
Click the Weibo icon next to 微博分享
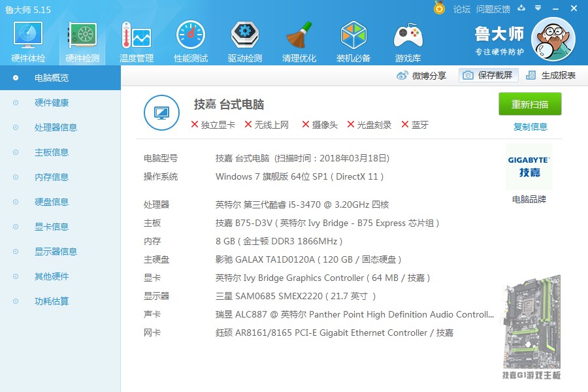pos(402,75)
